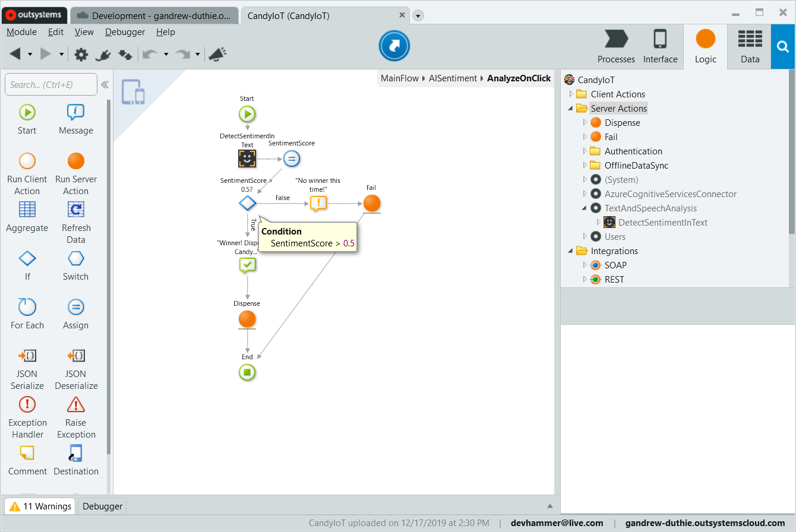This screenshot has height=532, width=796.
Task: Select the Fail action node in flow
Action: 371,203
